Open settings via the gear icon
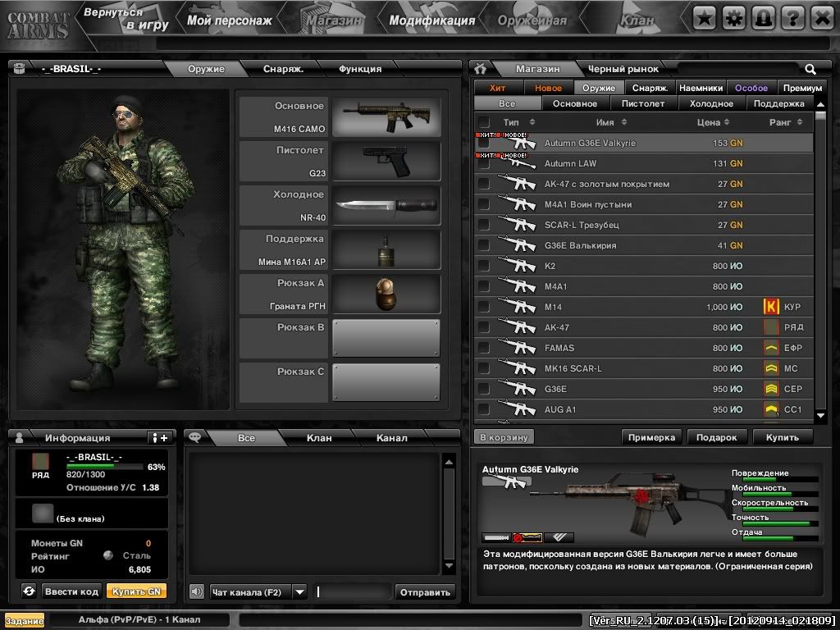Image resolution: width=840 pixels, height=630 pixels. 733,16
